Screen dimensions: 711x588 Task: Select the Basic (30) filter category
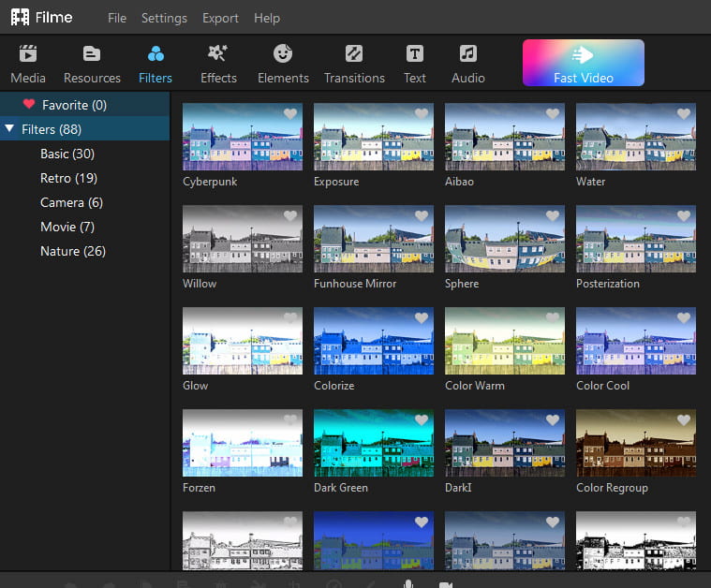coord(67,154)
